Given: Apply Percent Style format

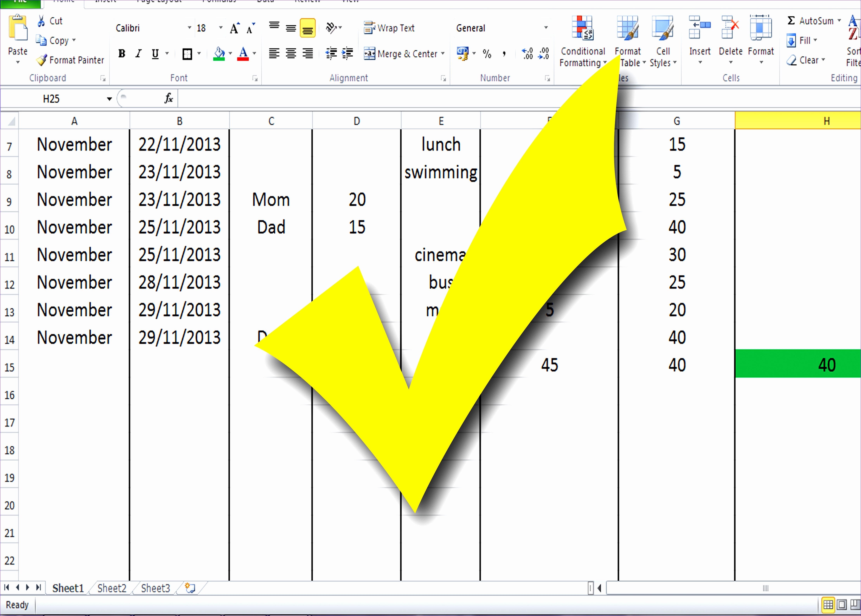Looking at the screenshot, I should [x=487, y=54].
